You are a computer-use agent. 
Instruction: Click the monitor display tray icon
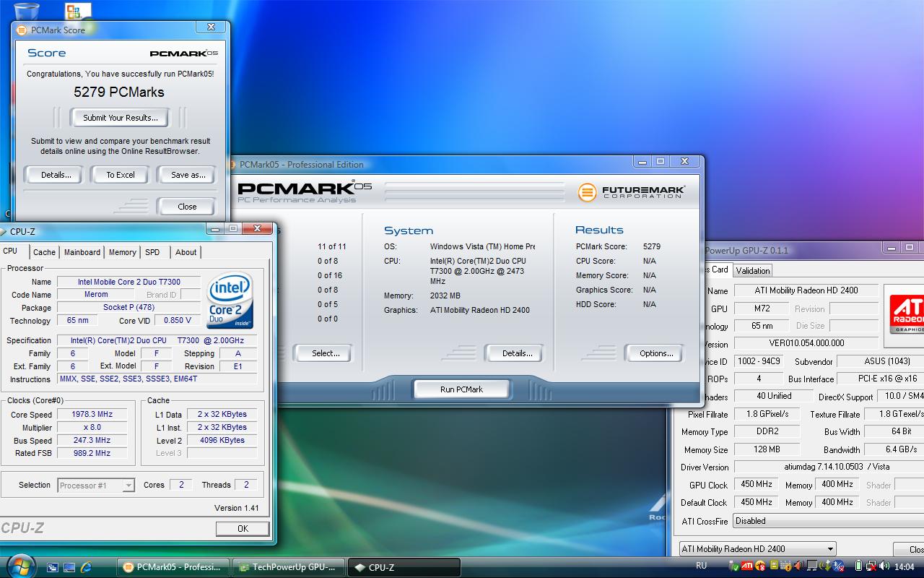[x=812, y=566]
